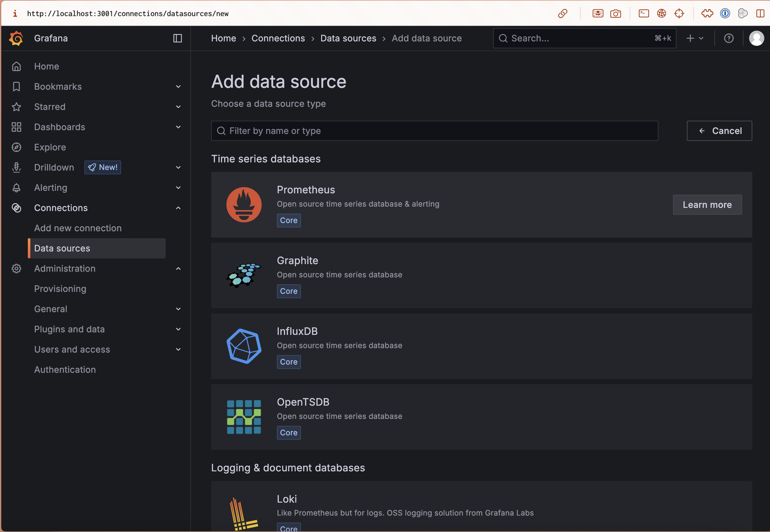Screen dimensions: 770x532
Task: Select Home in the sidebar
Action: point(46,66)
